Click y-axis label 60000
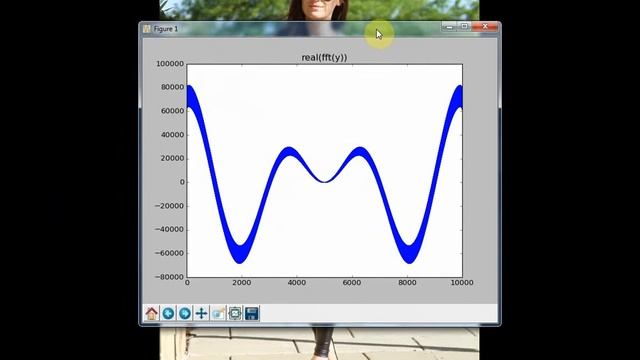 coord(172,111)
